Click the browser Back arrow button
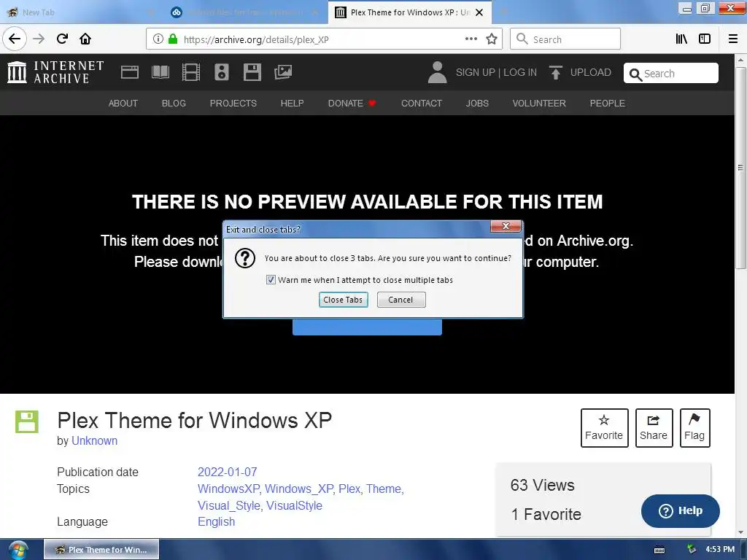Viewport: 747px width, 560px height. point(15,39)
